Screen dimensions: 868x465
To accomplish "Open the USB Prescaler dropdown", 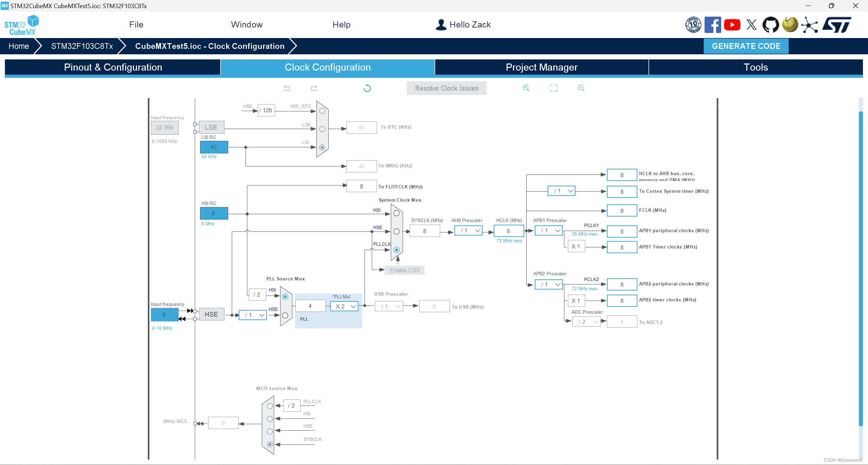I will point(389,306).
